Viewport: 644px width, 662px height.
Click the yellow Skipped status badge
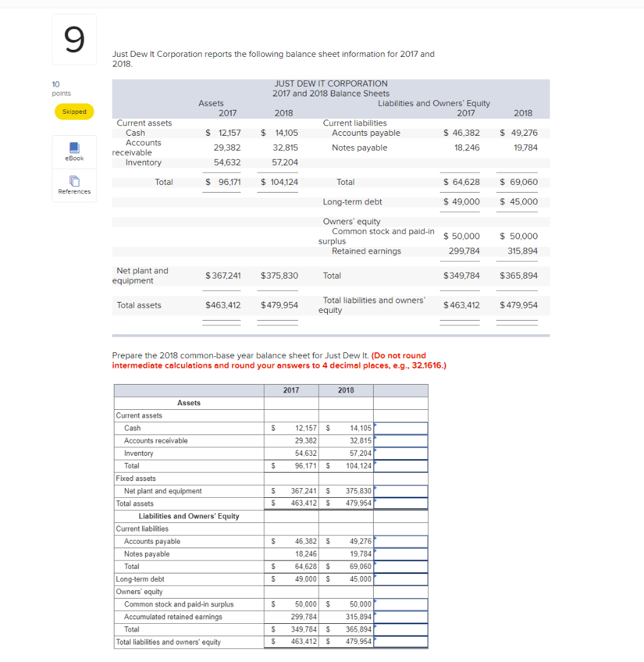coord(74,111)
